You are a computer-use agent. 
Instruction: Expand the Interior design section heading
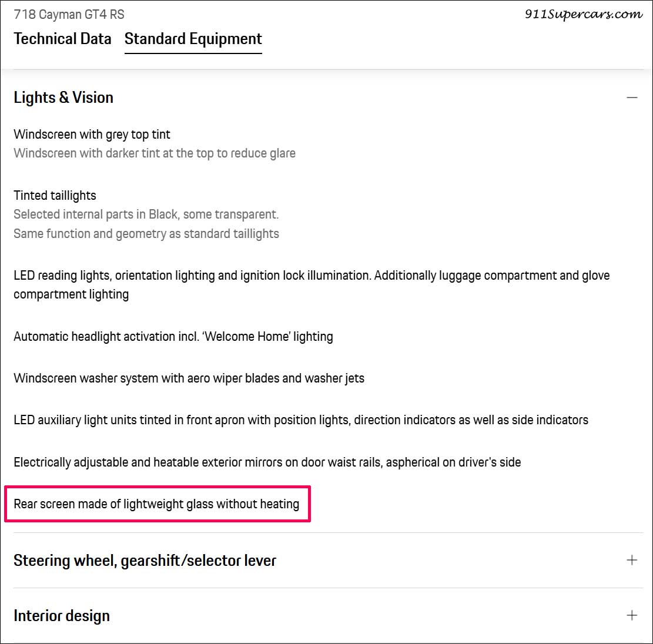[x=62, y=616]
